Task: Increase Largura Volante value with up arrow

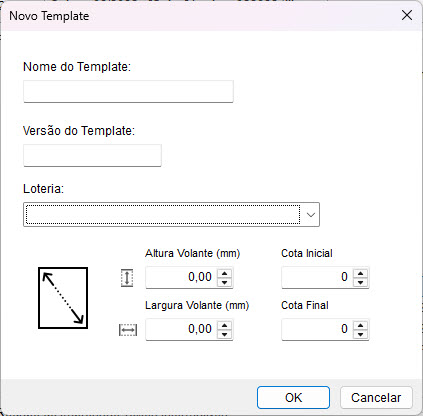Action: (225, 325)
